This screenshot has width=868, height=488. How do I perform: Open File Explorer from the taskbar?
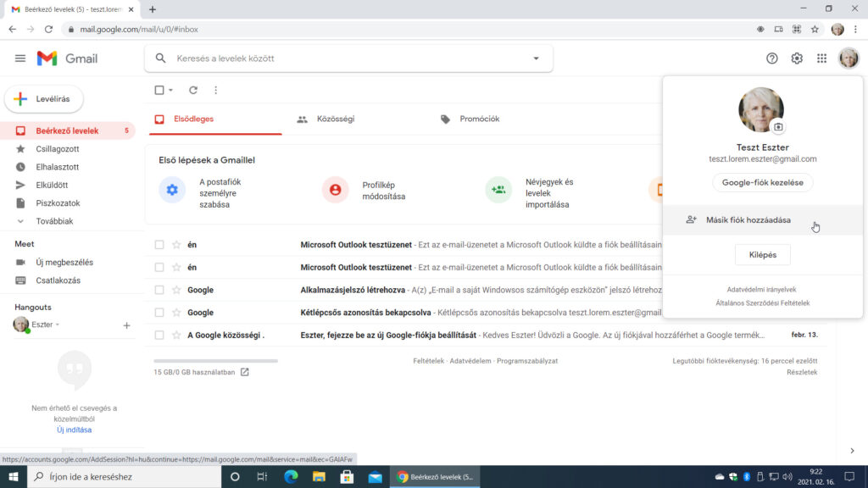tap(319, 476)
